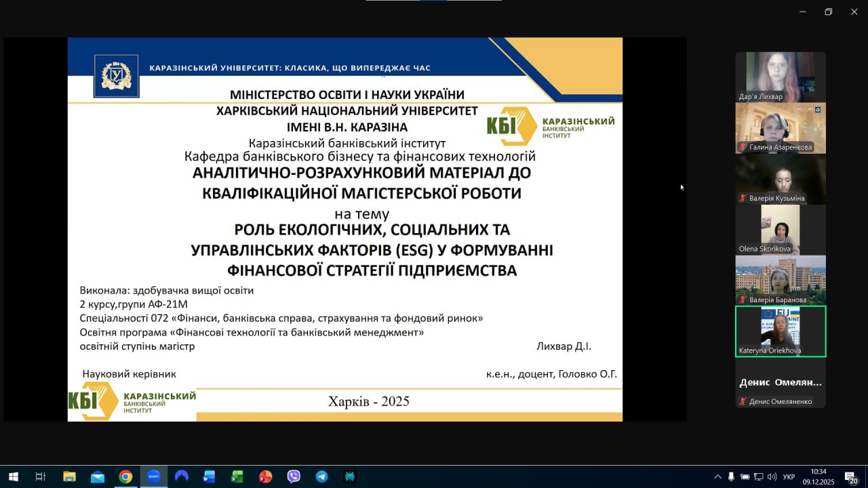Open File Explorer from the taskbar

(x=69, y=476)
